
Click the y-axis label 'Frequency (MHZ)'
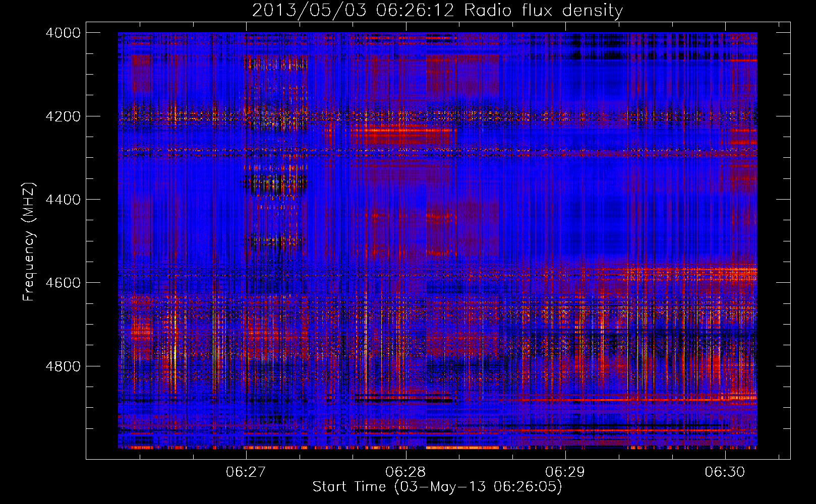(29, 242)
